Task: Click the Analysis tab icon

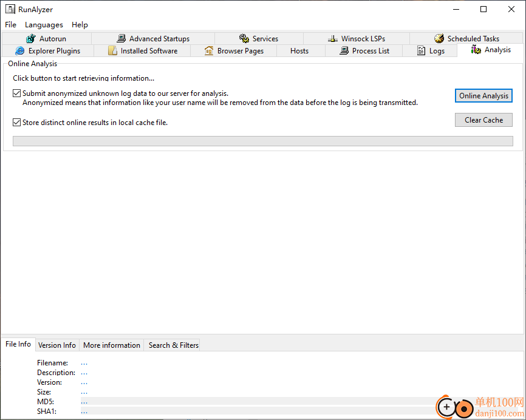Action: coord(476,50)
